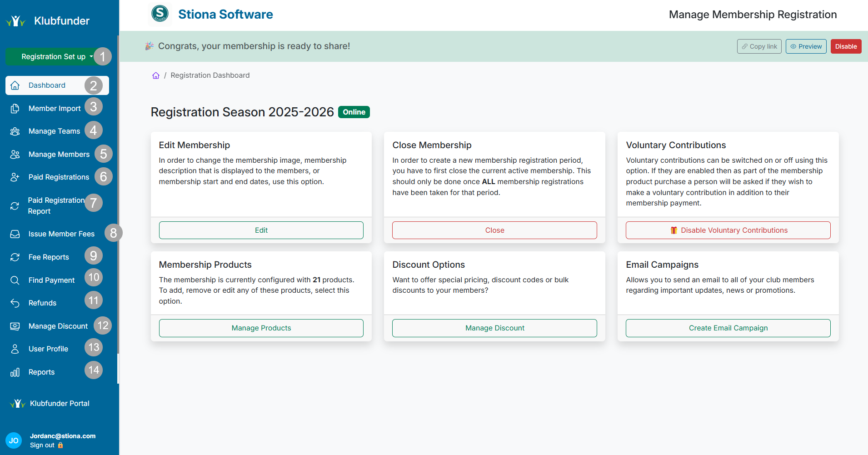Click the Preview eye icon
Image resolution: width=868 pixels, height=455 pixels.
(x=794, y=46)
